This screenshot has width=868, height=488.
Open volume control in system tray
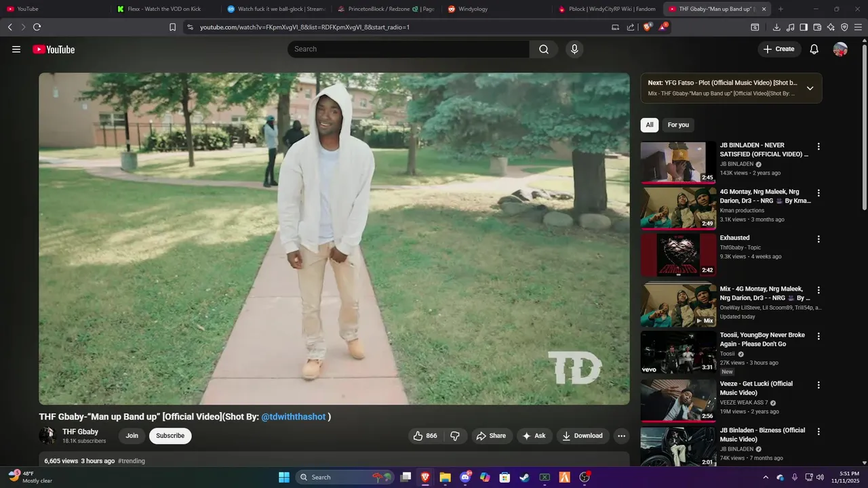coord(820,477)
